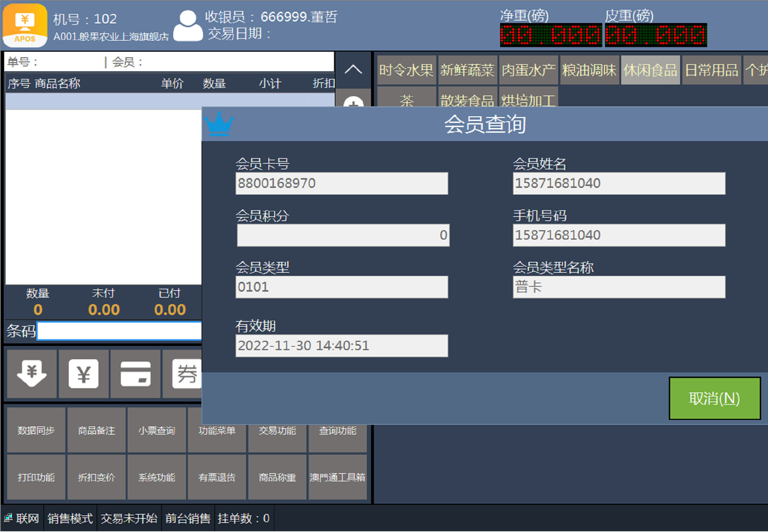This screenshot has height=532, width=768.
Task: Collapse panel with the up chevron
Action: point(353,69)
